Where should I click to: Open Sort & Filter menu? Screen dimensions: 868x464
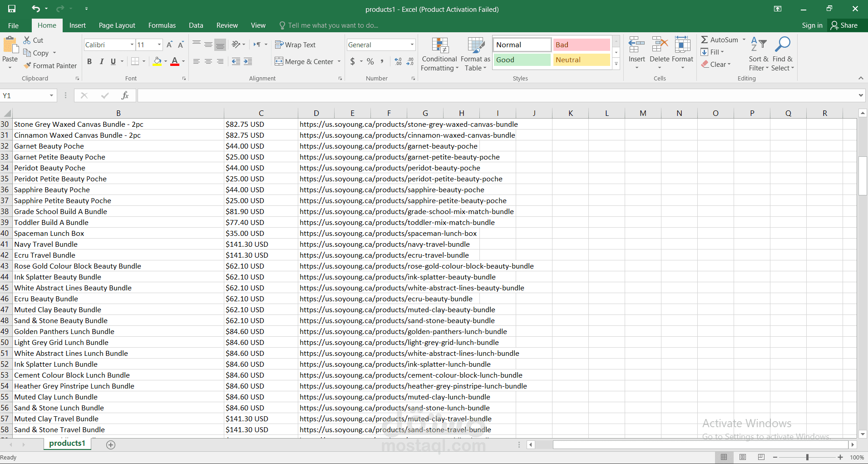click(759, 54)
